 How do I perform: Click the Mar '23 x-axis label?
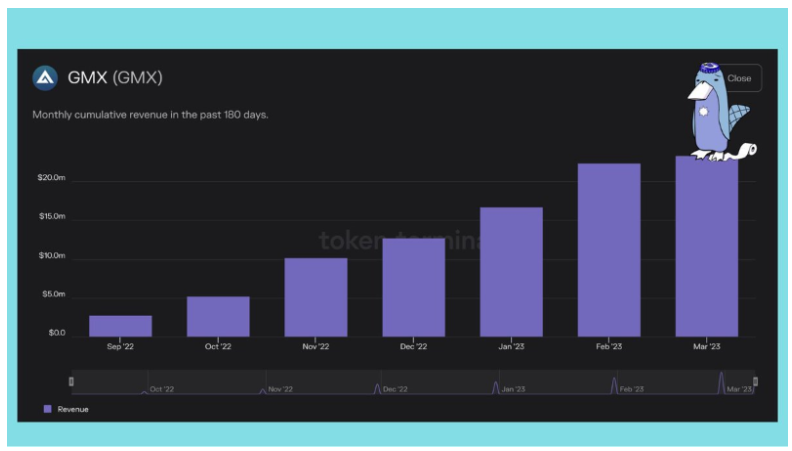tap(707, 346)
